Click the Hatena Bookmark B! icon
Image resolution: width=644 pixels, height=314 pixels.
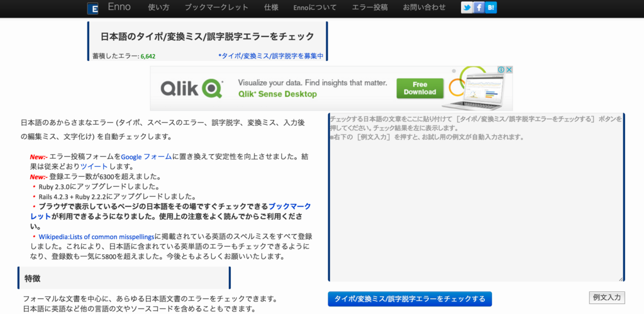point(491,8)
